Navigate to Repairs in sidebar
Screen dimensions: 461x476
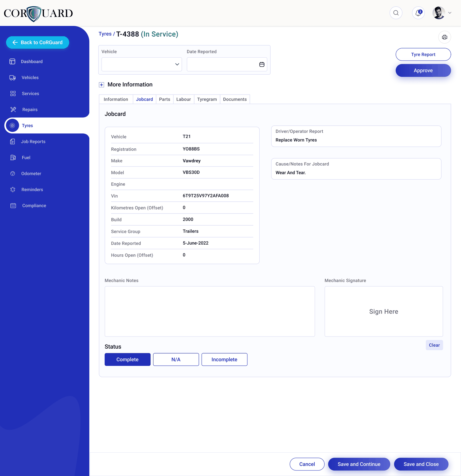click(30, 109)
